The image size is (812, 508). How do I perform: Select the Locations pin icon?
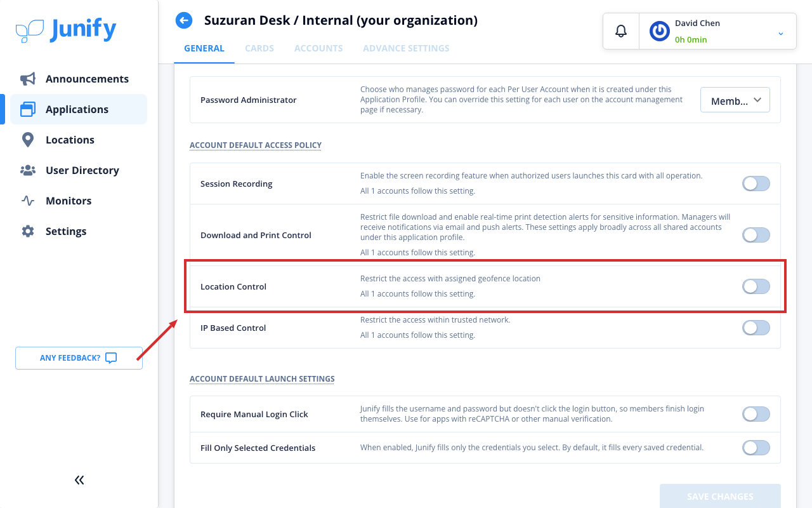(28, 140)
